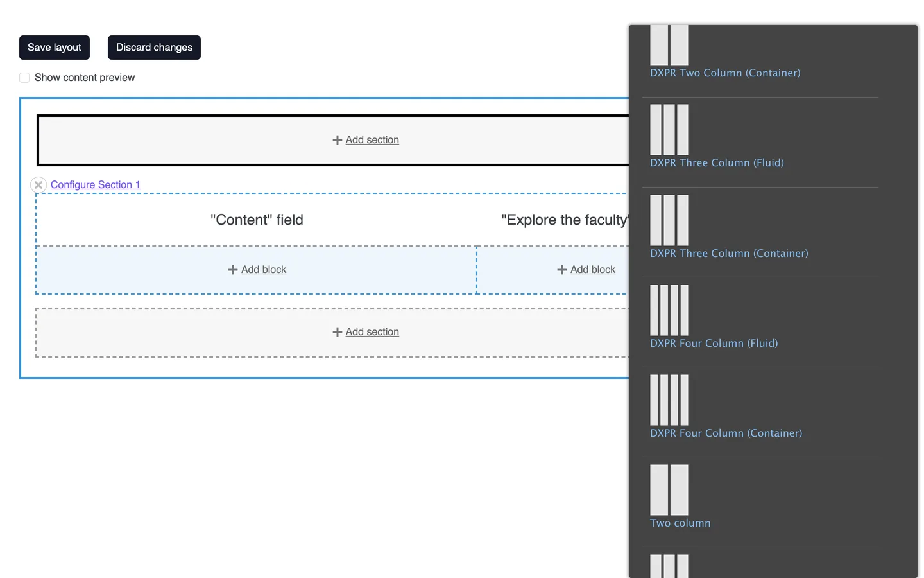The width and height of the screenshot is (924, 578).
Task: Select the DXPR Three Column (Fluid) layout icon
Action: pyautogui.click(x=669, y=130)
